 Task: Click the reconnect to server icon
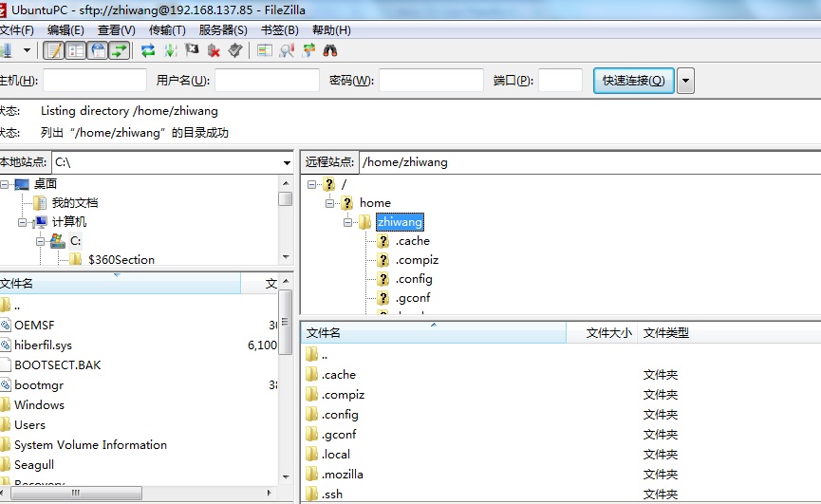coord(235,50)
